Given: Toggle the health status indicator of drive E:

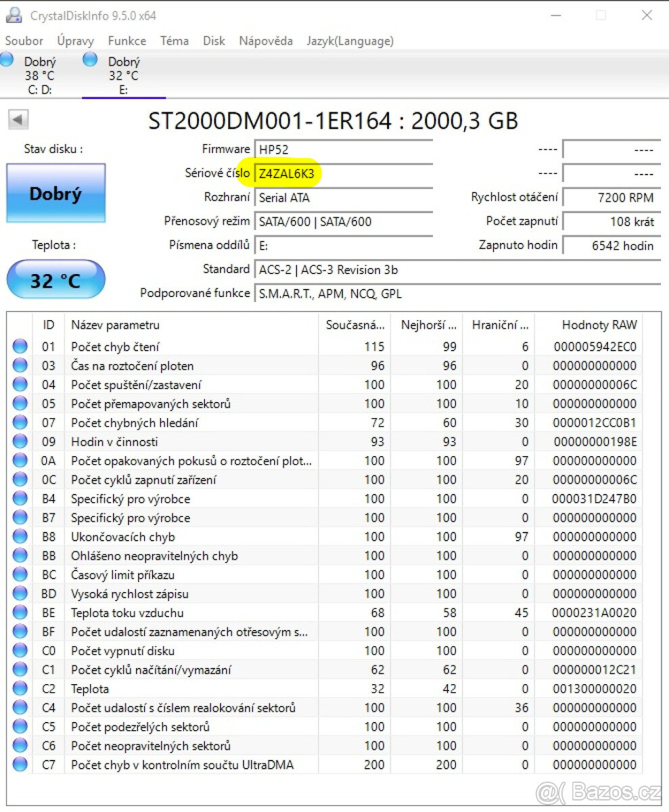Looking at the screenshot, I should pos(90,60).
